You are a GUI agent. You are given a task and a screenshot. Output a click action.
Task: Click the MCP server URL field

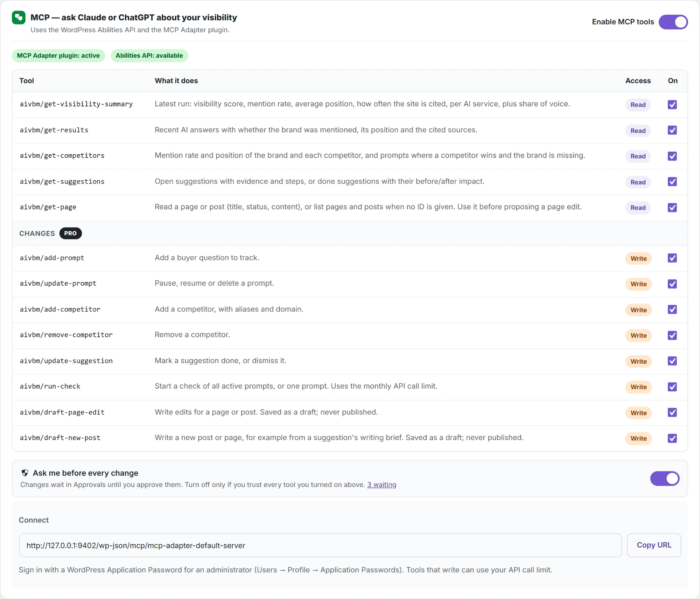point(320,545)
